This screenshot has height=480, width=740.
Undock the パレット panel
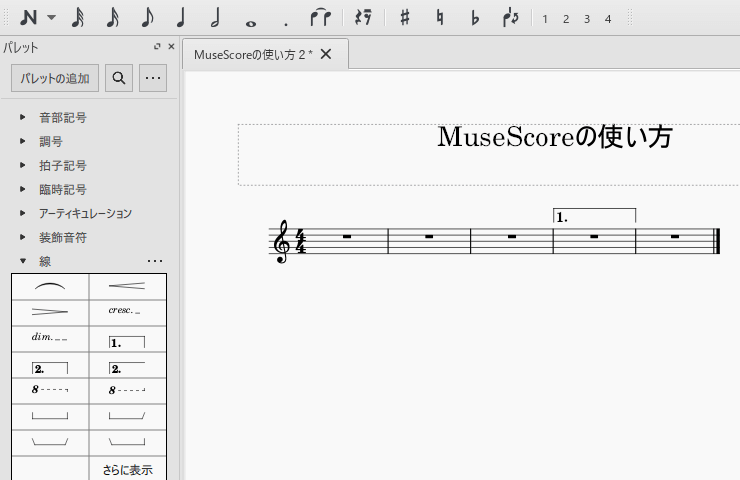tap(157, 46)
